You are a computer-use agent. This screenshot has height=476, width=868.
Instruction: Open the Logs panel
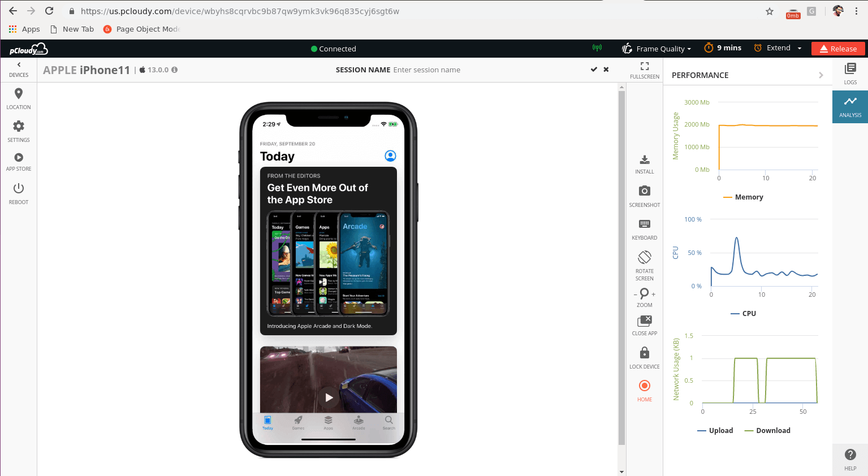850,73
